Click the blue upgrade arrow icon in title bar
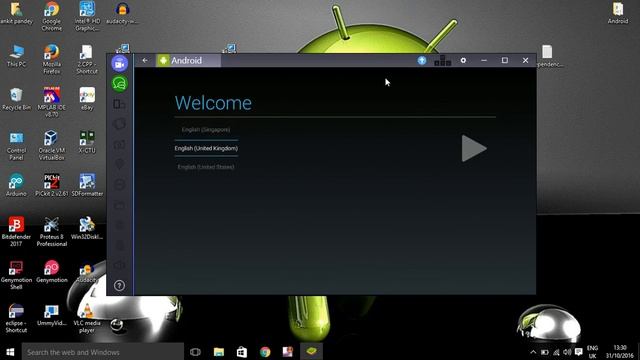 click(x=422, y=60)
